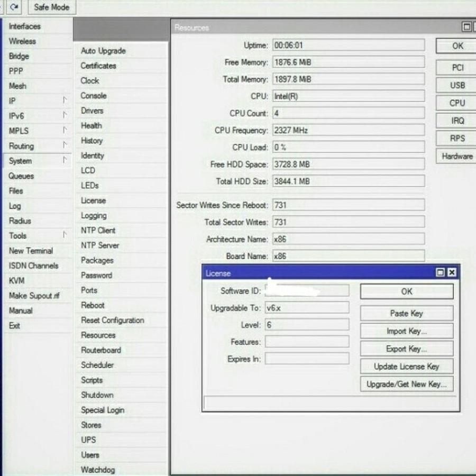This screenshot has width=476, height=476.
Task: Expand the Tools submenu arrow
Action: [x=65, y=234]
